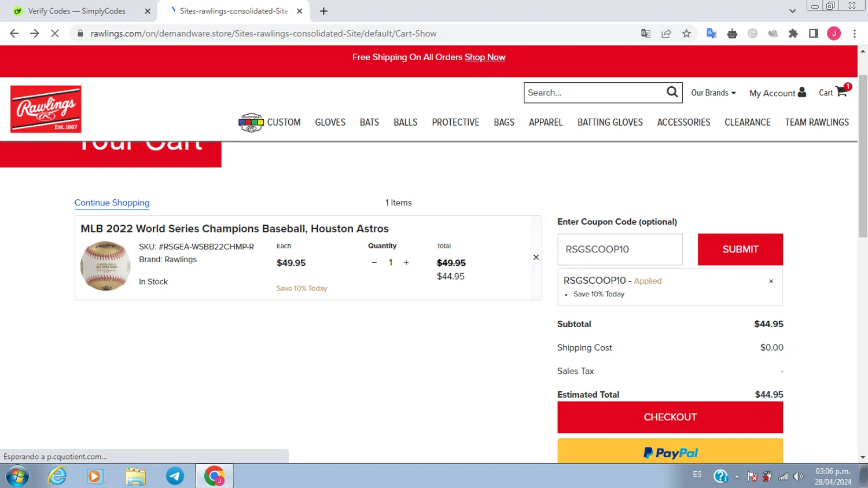Open Windows Media Player from taskbar
Image resolution: width=868 pixels, height=488 pixels.
(95, 476)
